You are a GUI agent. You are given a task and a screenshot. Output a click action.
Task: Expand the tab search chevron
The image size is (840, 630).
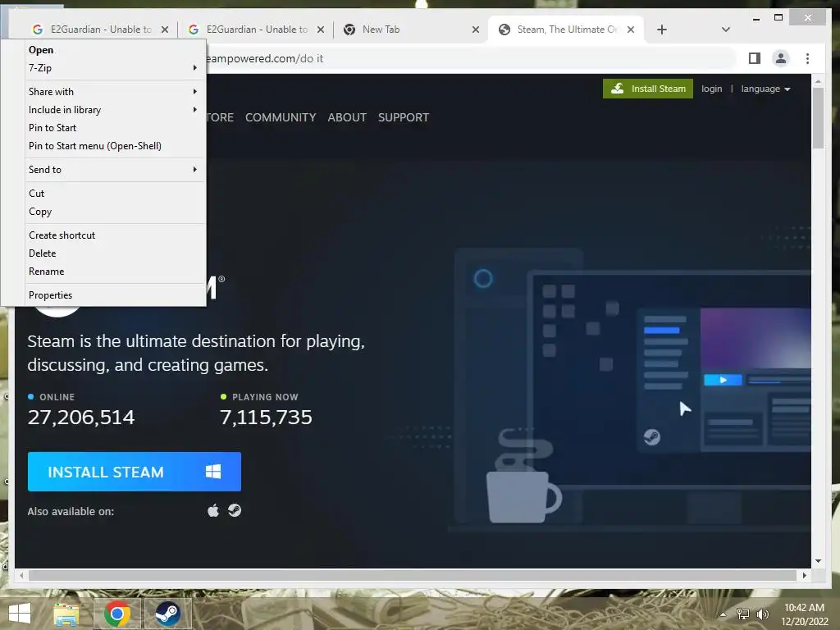[x=725, y=30]
